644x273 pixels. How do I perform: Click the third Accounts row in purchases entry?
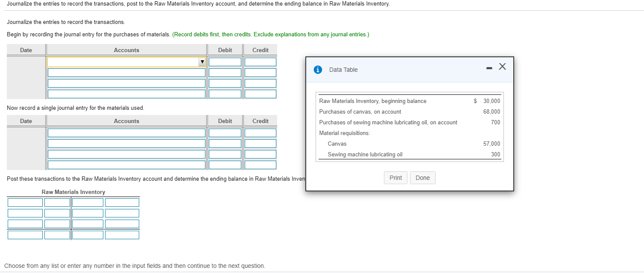(127, 83)
